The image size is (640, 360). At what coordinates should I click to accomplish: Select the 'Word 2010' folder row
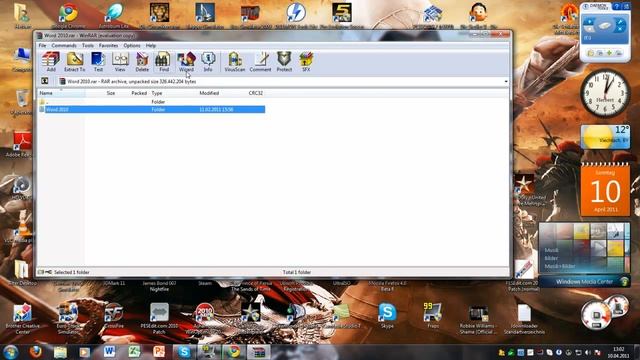[x=151, y=109]
